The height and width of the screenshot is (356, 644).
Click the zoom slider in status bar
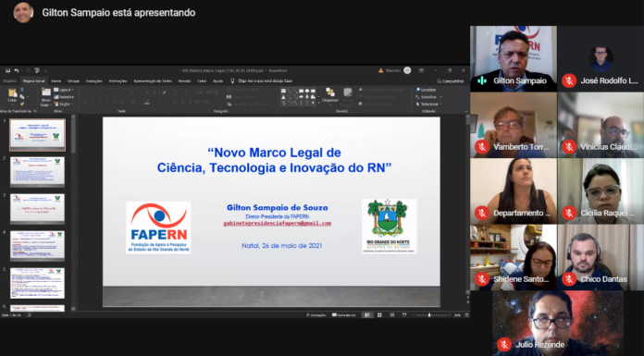click(430, 315)
